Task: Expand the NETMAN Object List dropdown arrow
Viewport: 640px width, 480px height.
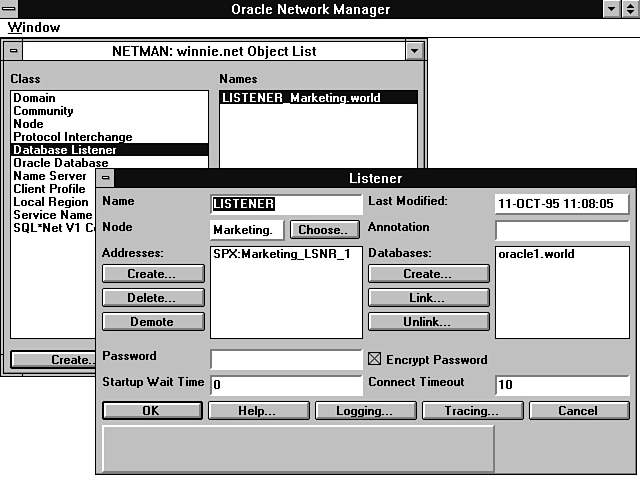Action: 415,50
